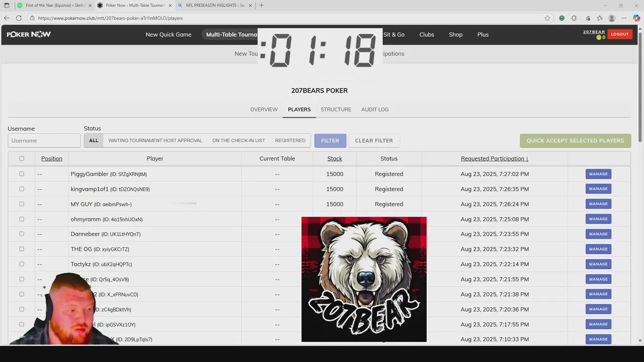644x362 pixels.
Task: Check the kingvamp1of1 row checkbox
Action: tap(22, 189)
